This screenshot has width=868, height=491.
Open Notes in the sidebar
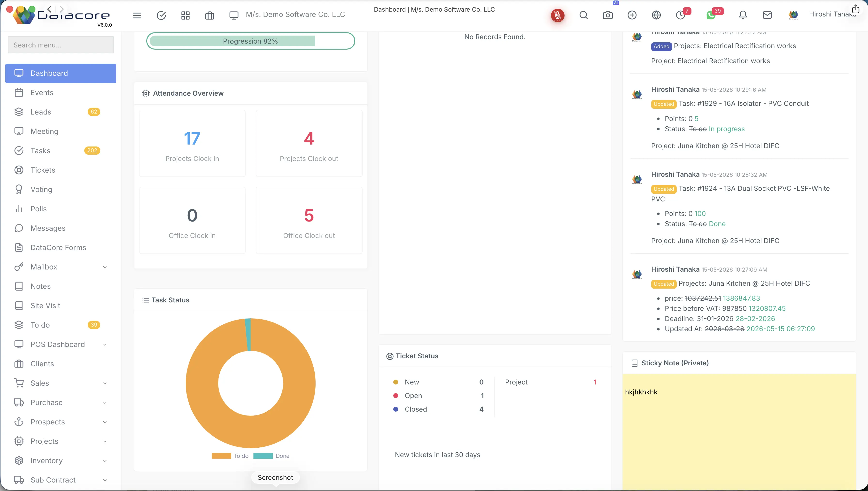(61, 286)
